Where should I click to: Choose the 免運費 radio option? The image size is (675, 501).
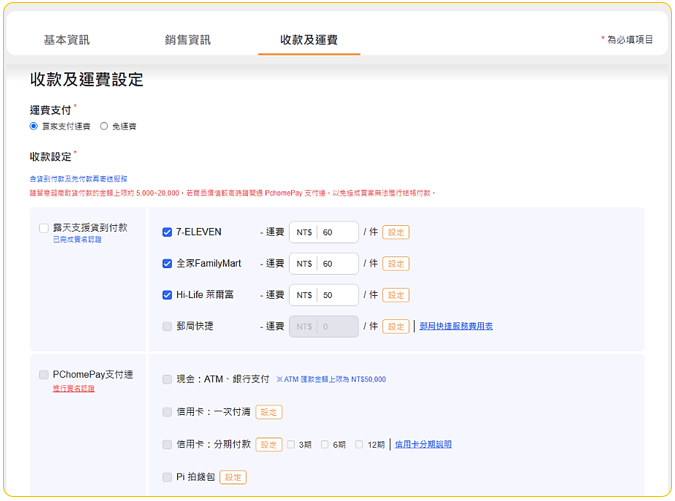(x=104, y=127)
